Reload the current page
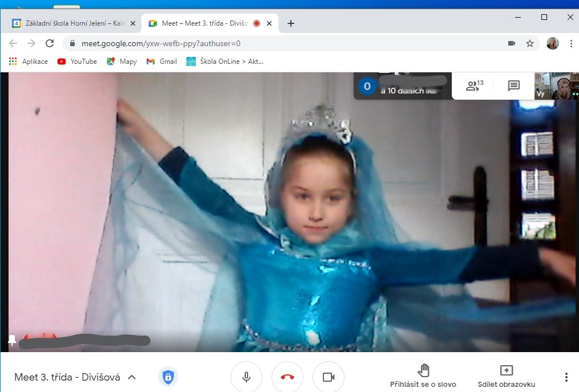 pyautogui.click(x=50, y=43)
